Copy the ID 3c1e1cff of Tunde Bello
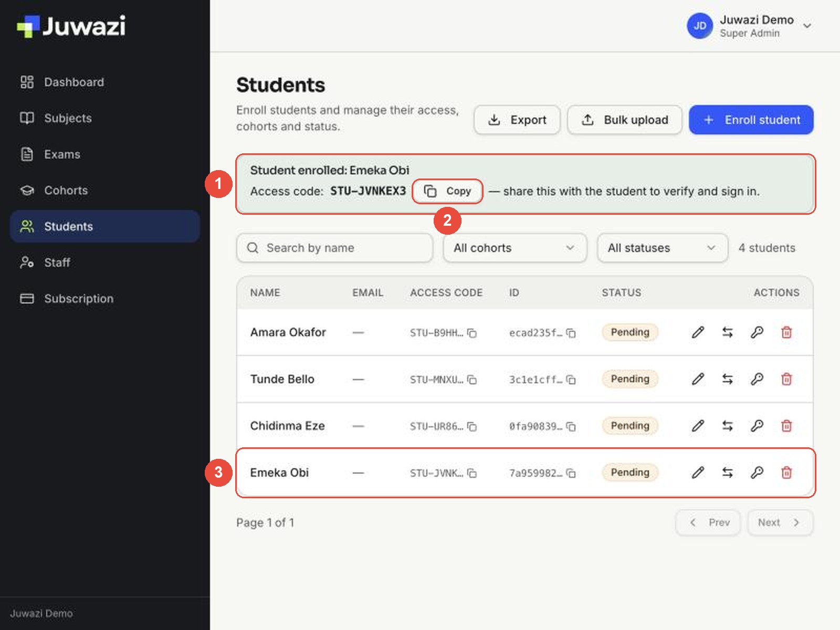This screenshot has width=840, height=630. (571, 380)
